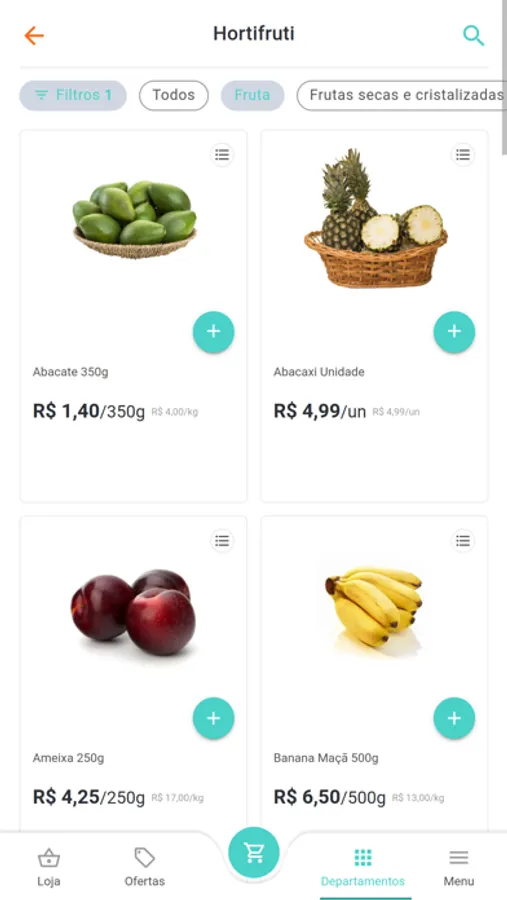Viewport: 507px width, 900px height.
Task: Open the floating shopping cart button
Action: [254, 852]
